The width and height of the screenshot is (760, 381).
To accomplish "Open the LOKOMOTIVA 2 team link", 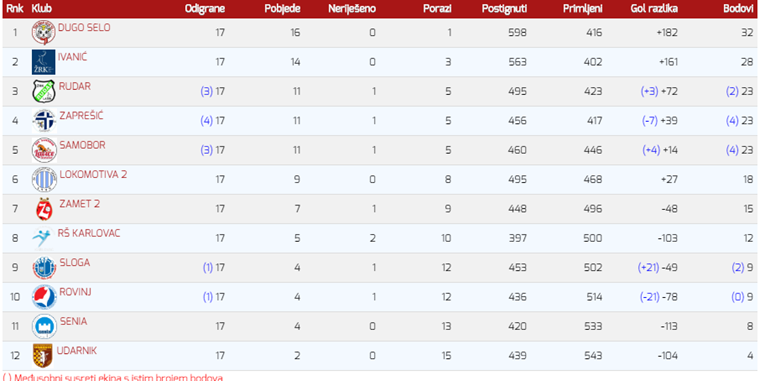I will 93,175.
